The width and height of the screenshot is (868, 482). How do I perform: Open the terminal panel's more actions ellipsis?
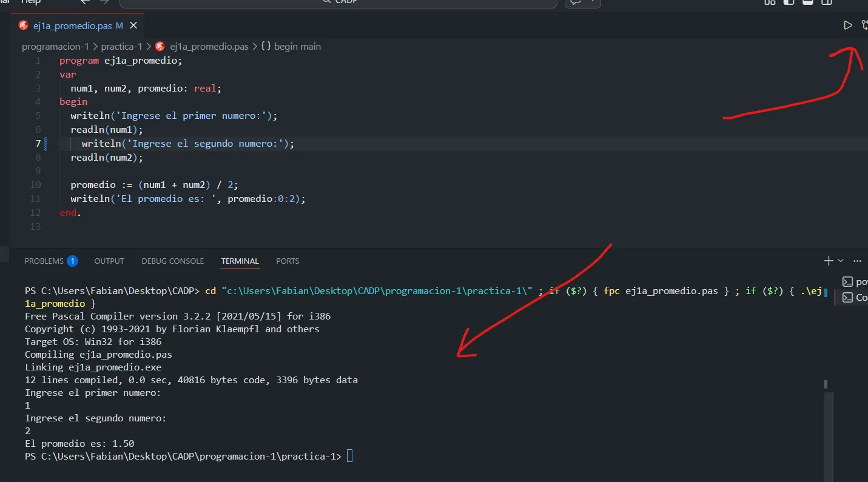(x=857, y=261)
